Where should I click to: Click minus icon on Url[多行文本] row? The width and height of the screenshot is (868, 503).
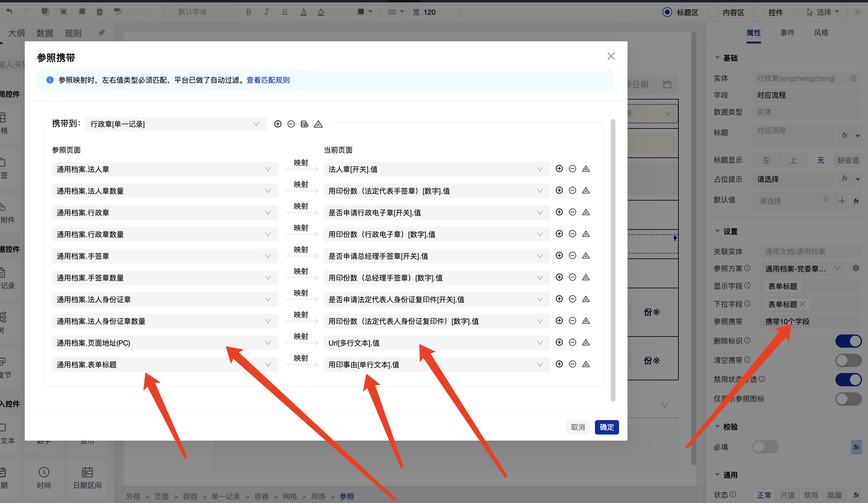pyautogui.click(x=572, y=343)
